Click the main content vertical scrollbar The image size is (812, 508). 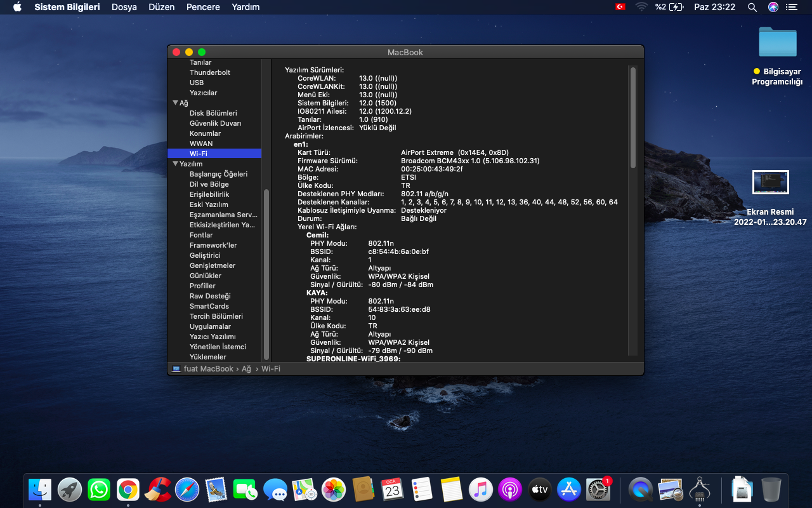click(632, 117)
